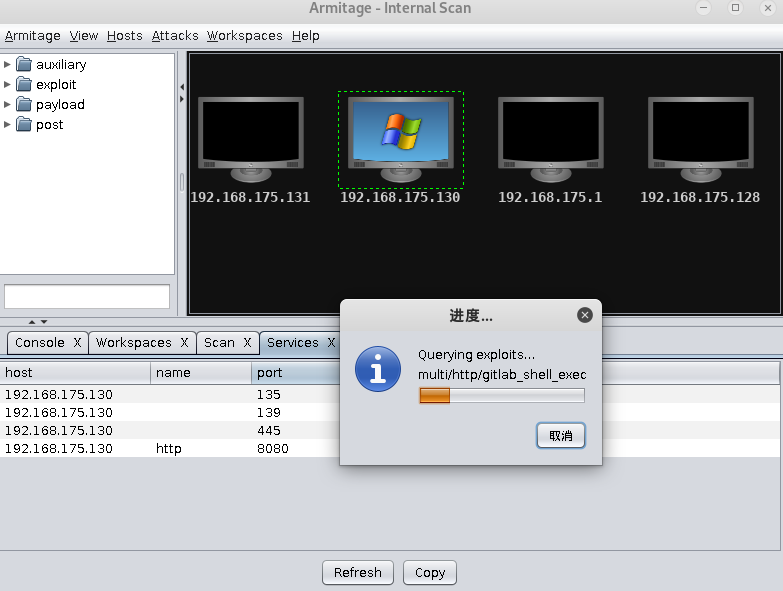Minimize the Armitage window
Viewport: 783px width, 591px height.
(703, 7)
